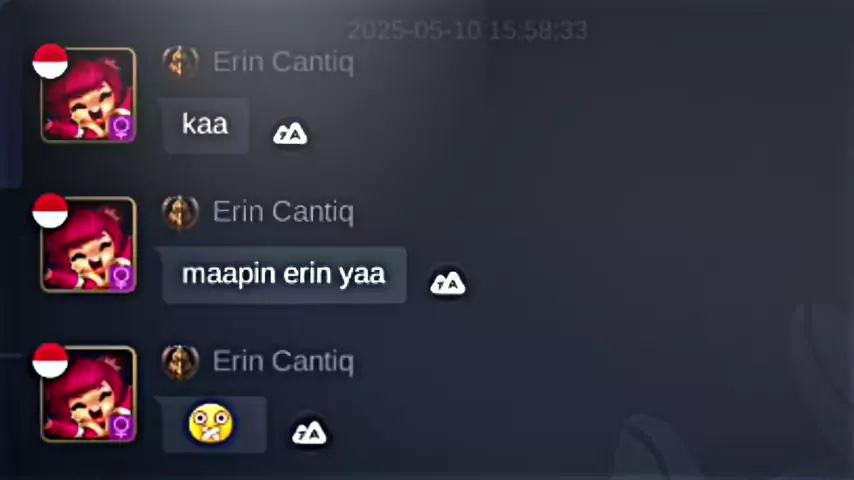Click the female gender badge on middle avatar

click(122, 278)
